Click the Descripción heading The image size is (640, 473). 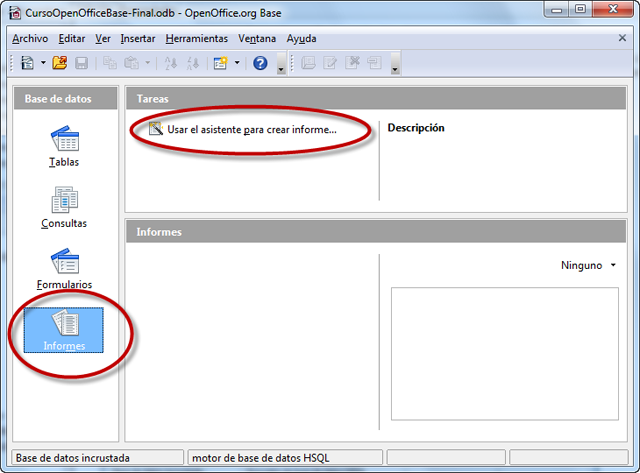(x=416, y=128)
